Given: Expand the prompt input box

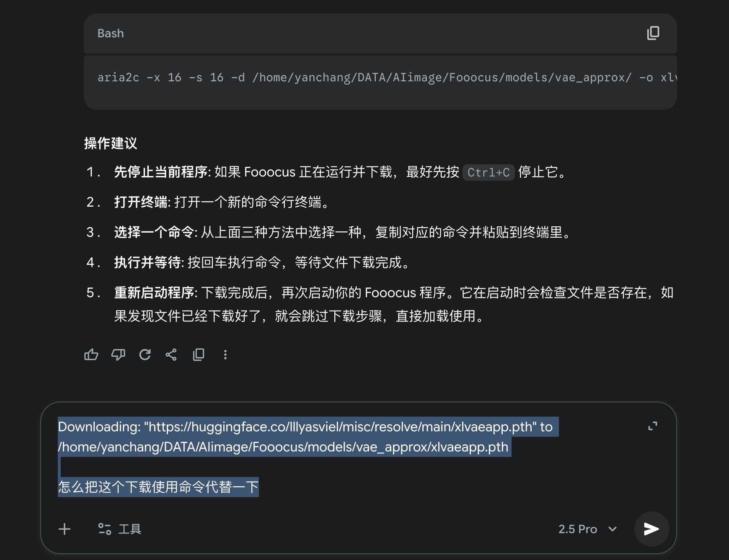Looking at the screenshot, I should coord(652,426).
